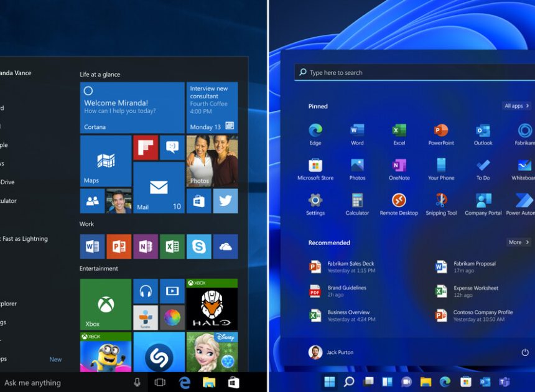Viewport: 535px width, 392px height.
Task: Click the Type here to search field
Action: [414, 72]
